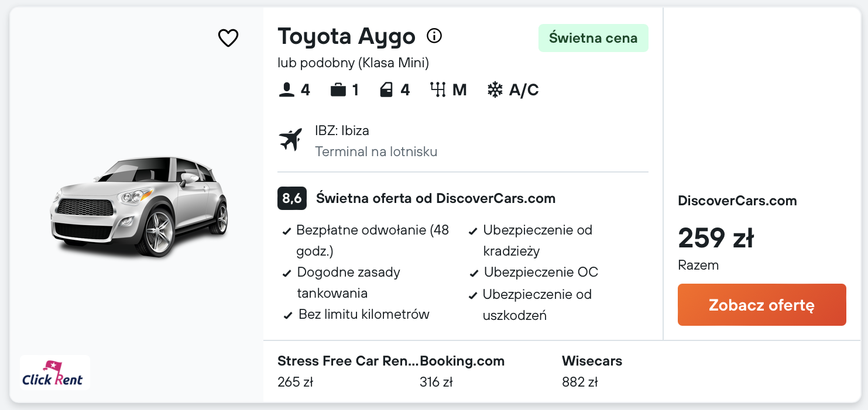This screenshot has height=410, width=868.
Task: Click the airplane pickup location icon
Action: pyautogui.click(x=290, y=140)
